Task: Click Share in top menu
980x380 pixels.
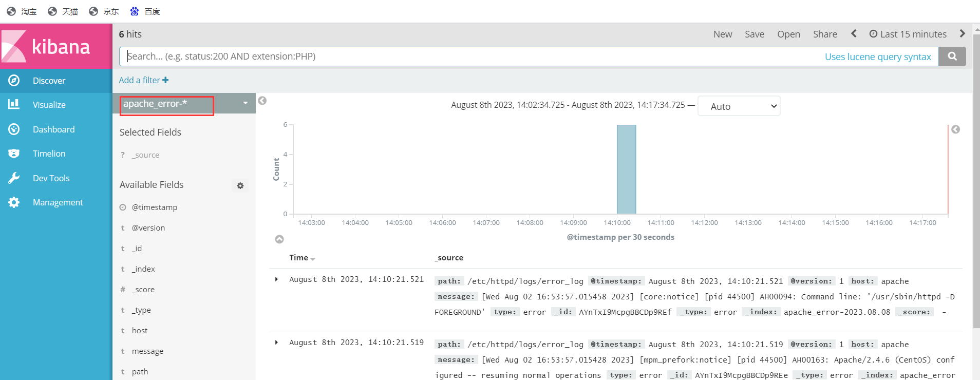Action: coord(825,34)
